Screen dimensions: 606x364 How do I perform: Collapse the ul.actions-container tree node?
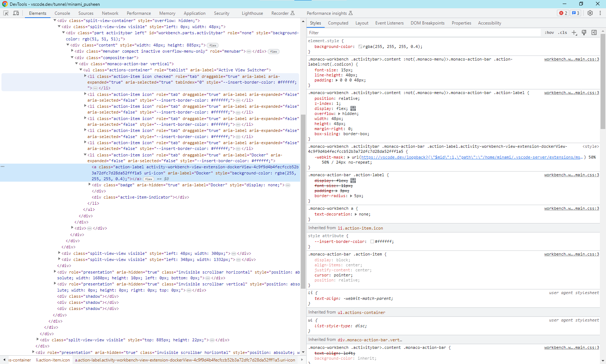coord(81,70)
